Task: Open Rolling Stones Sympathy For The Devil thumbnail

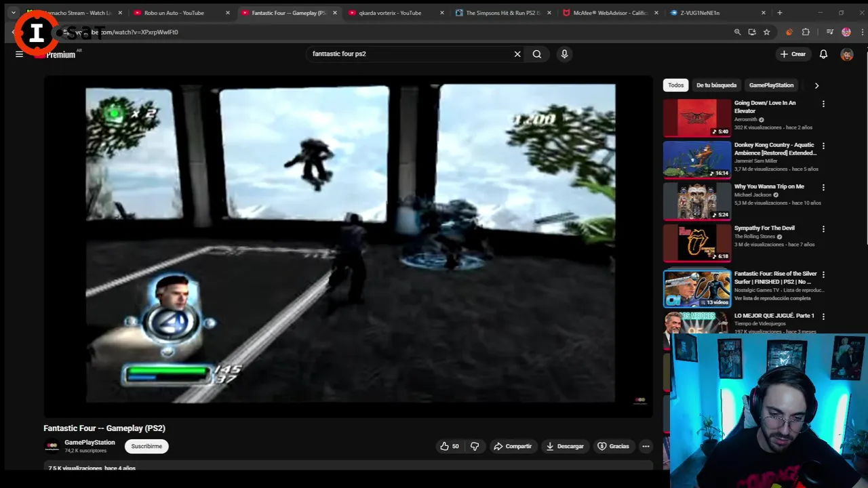Action: click(697, 243)
